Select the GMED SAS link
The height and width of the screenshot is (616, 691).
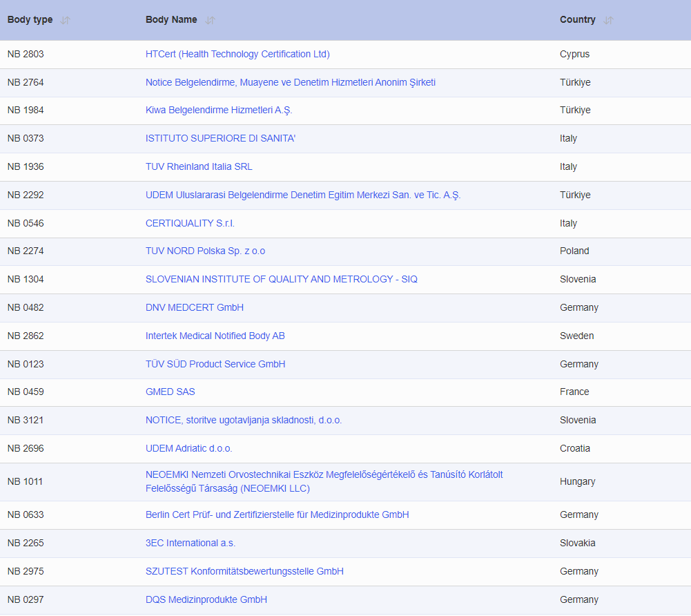coord(170,392)
